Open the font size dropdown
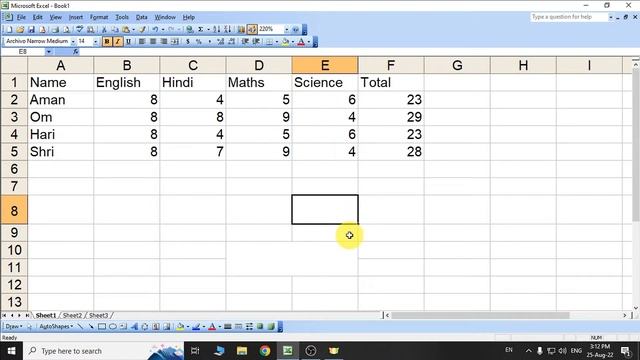The width and height of the screenshot is (640, 360). tap(96, 41)
